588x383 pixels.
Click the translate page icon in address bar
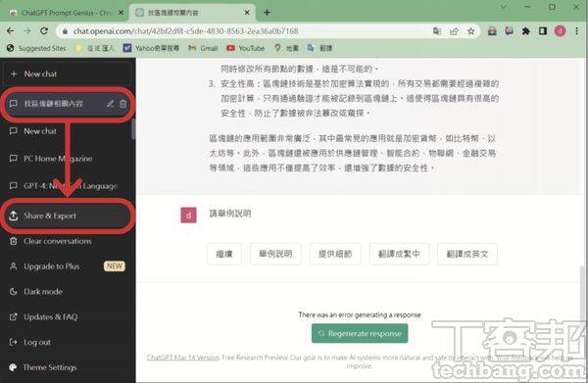[x=437, y=31]
